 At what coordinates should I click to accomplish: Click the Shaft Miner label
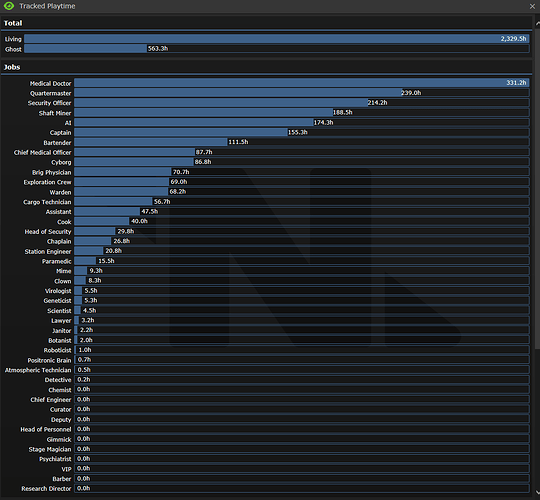[x=55, y=113]
